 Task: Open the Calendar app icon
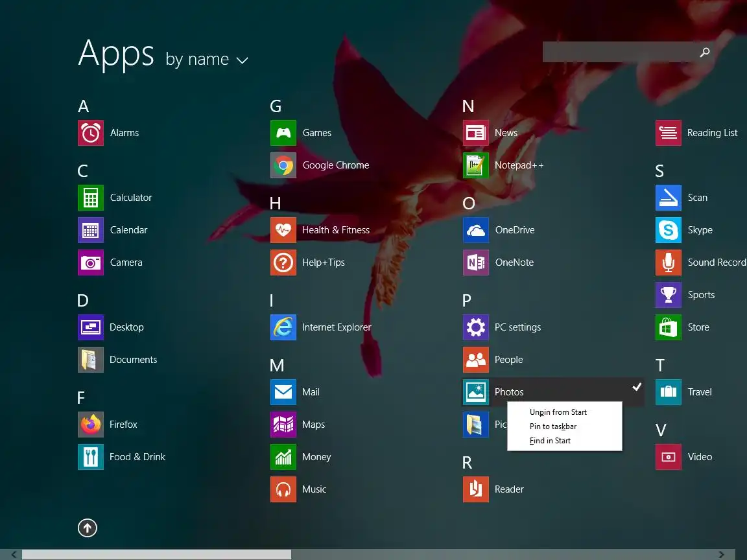pyautogui.click(x=91, y=230)
